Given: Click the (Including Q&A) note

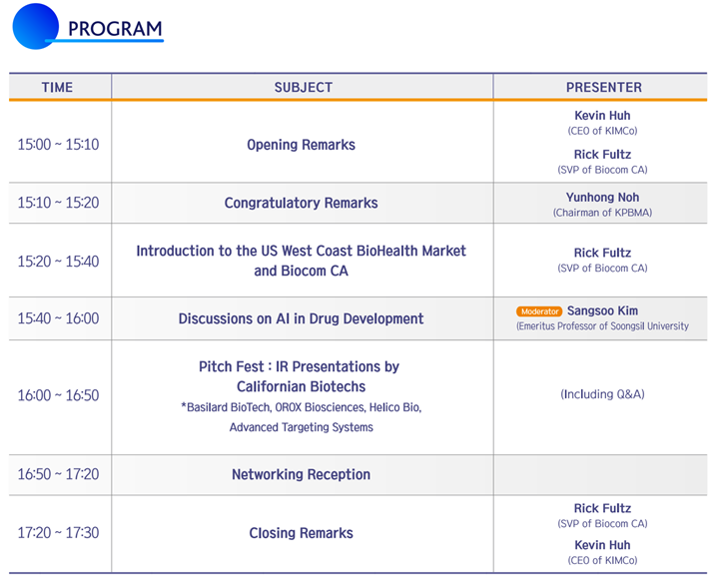Looking at the screenshot, I should (602, 394).
